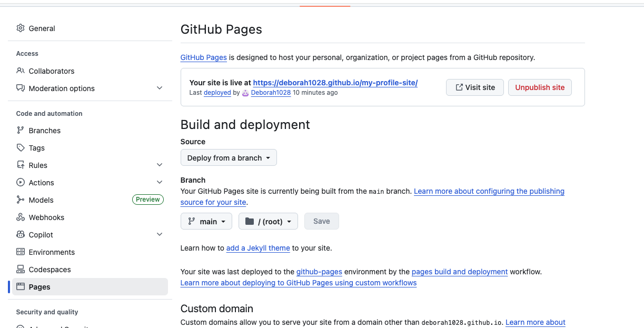Click the Models icon in sidebar
Image resolution: width=644 pixels, height=328 pixels.
pyautogui.click(x=21, y=200)
